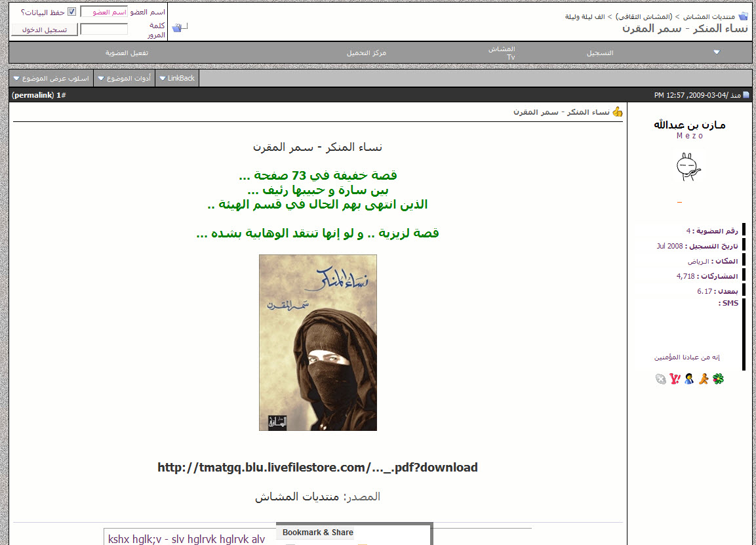
Task: Click the قصة لزيزة green text line
Action: click(x=317, y=233)
